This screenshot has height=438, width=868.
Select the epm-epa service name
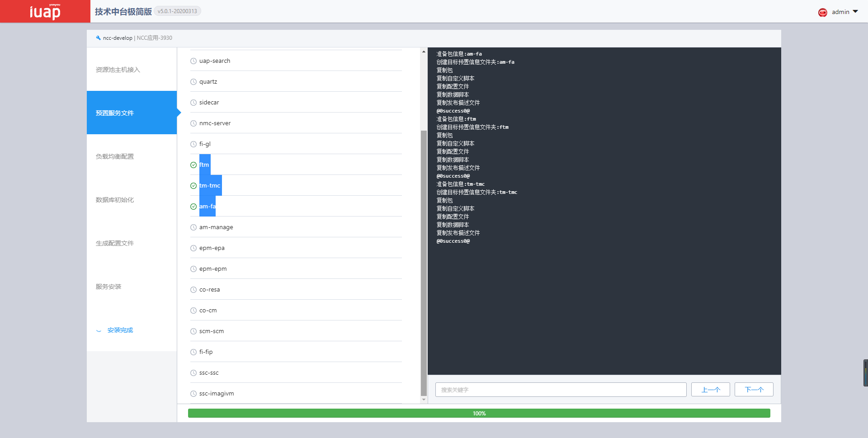click(x=212, y=248)
